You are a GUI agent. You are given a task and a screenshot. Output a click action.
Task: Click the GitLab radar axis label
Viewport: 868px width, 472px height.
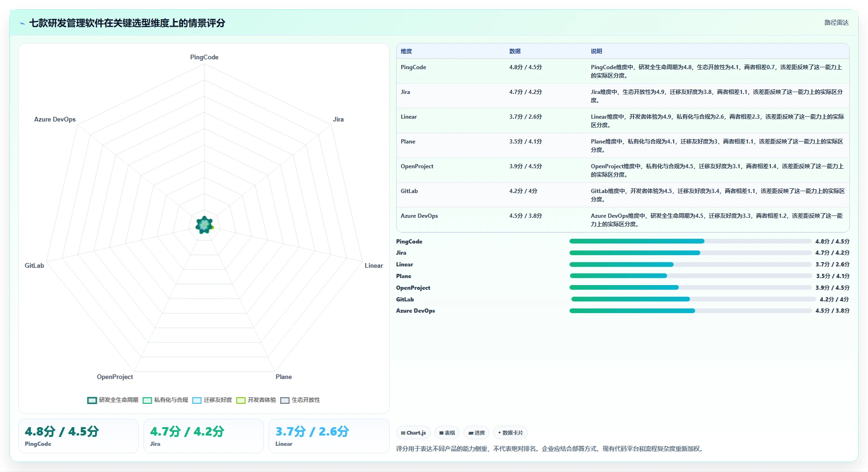click(x=35, y=266)
